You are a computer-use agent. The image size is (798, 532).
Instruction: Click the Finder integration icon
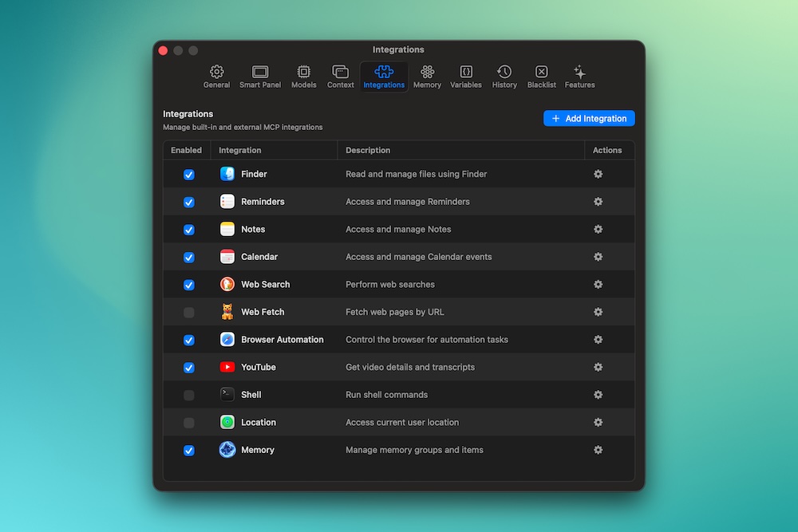click(x=227, y=174)
